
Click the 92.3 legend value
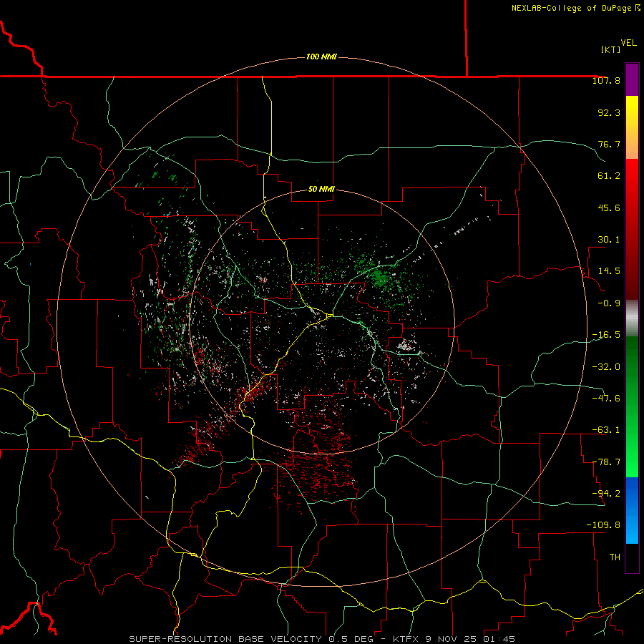coord(609,112)
